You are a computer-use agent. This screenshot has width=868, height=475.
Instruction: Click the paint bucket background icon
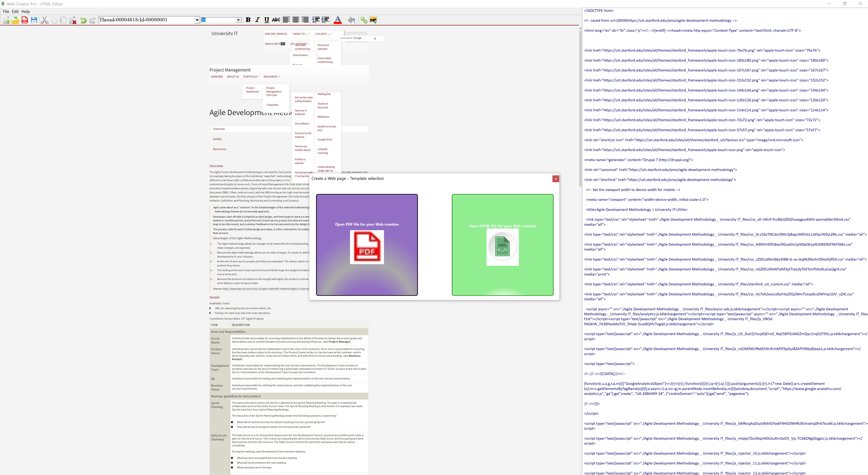(351, 20)
